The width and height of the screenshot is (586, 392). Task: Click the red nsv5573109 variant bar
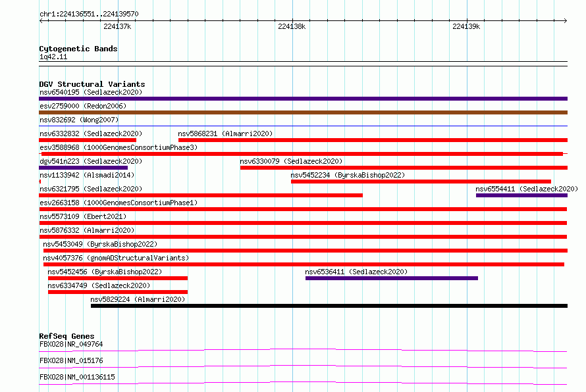point(303,223)
